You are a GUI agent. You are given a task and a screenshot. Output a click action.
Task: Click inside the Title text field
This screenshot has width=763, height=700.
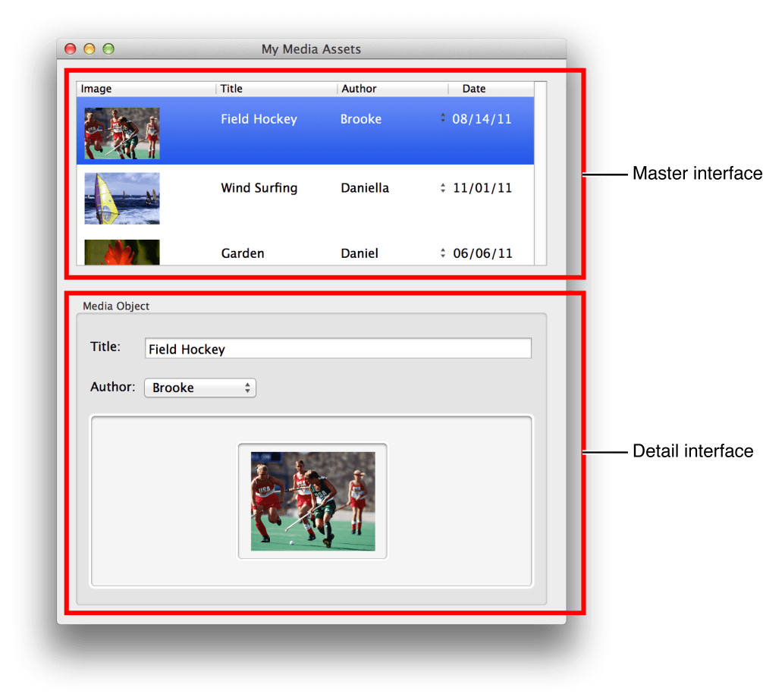coord(338,348)
